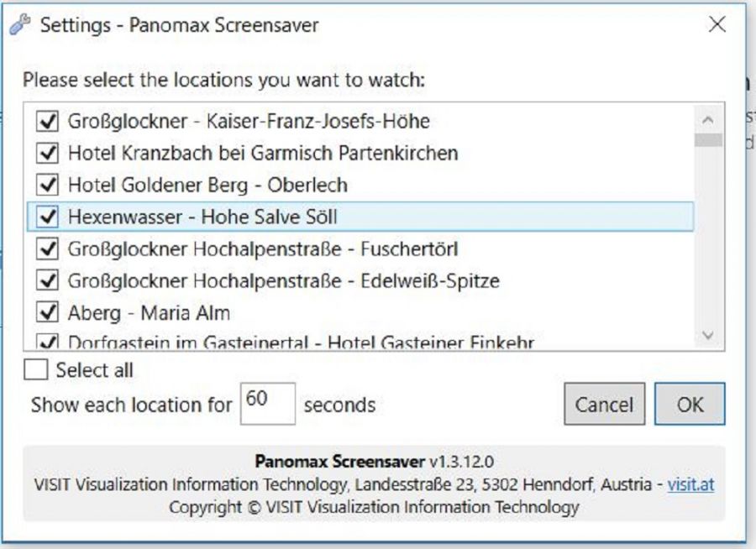
Task: Select Großglockner Hochalpenstraße - Fuschertörl row text
Action: point(263,248)
